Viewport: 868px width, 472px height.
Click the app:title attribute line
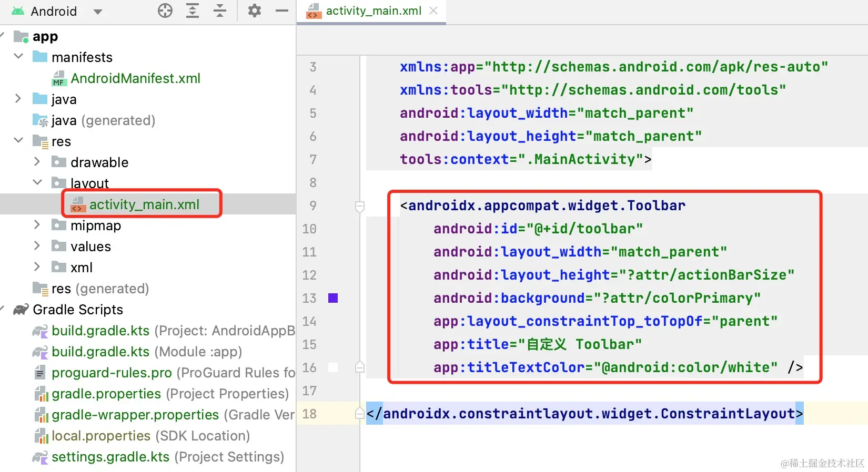pyautogui.click(x=538, y=344)
